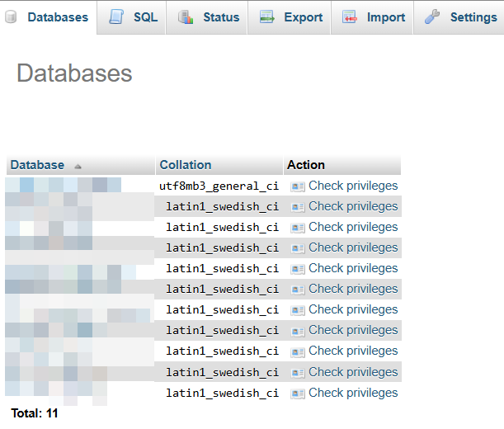Open the Settings tab

(x=459, y=17)
